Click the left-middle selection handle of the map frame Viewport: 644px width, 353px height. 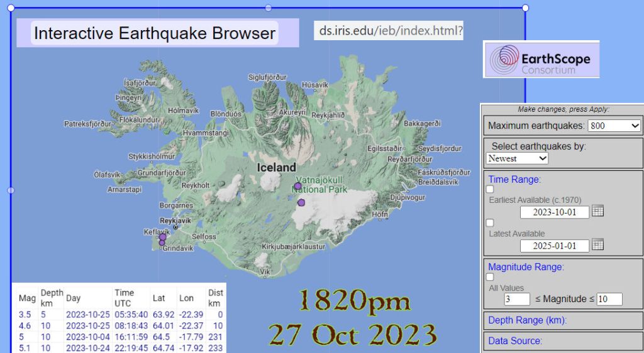coord(11,190)
